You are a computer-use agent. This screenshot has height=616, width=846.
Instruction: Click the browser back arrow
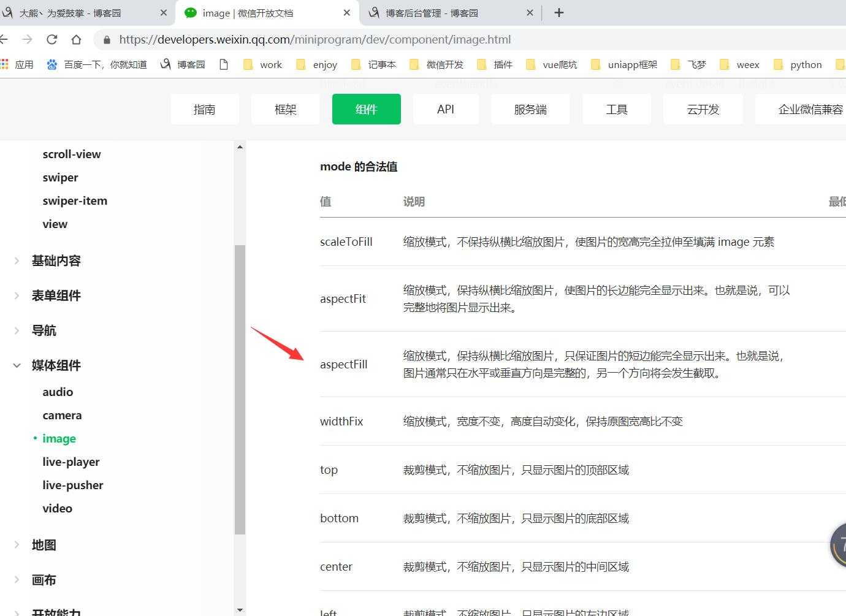4,39
